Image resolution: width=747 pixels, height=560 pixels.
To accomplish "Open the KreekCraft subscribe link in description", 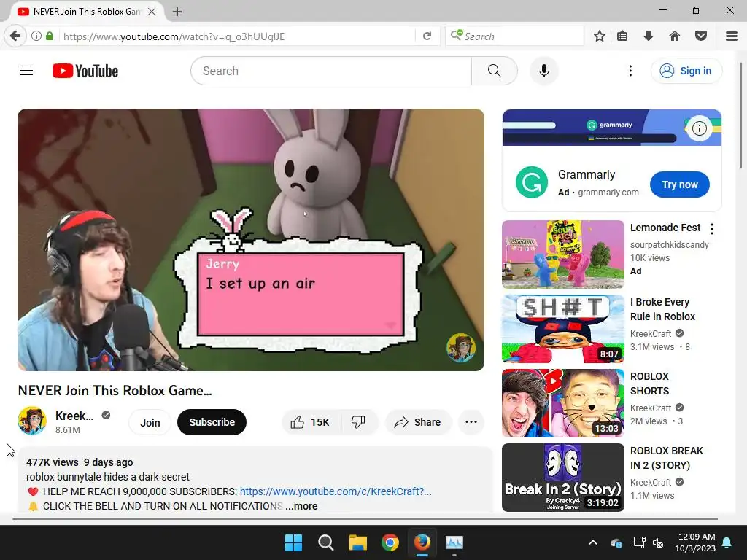I will (336, 491).
